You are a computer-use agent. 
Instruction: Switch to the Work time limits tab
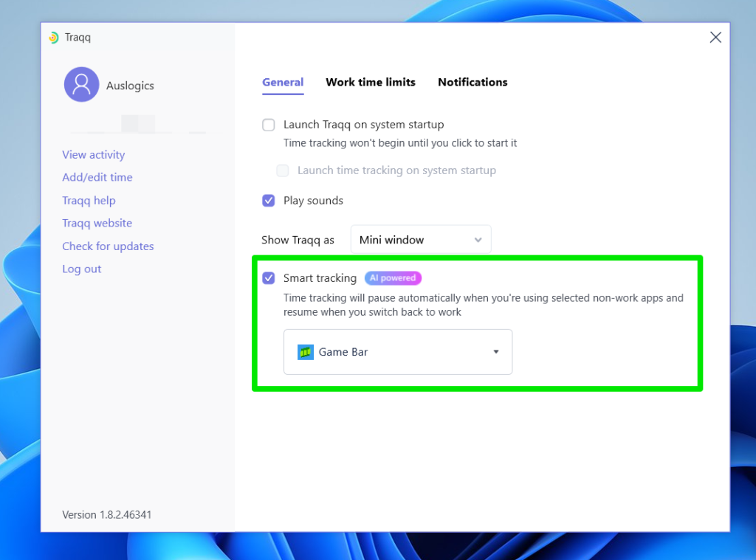[x=371, y=82]
